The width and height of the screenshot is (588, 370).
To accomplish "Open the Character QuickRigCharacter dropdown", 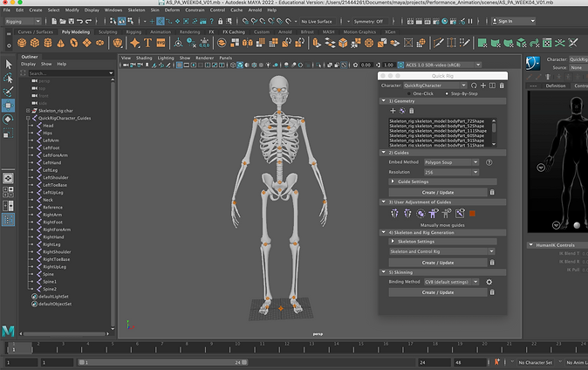I will pyautogui.click(x=435, y=86).
